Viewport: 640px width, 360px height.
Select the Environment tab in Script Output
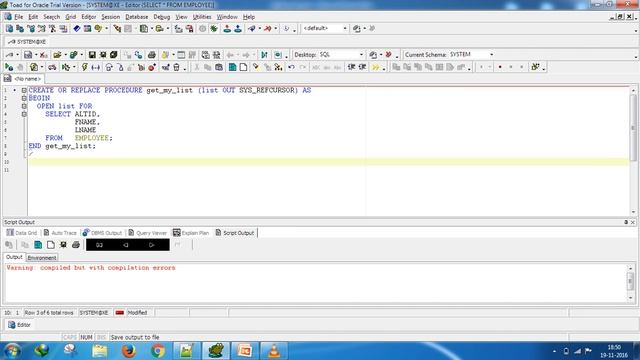[x=42, y=258]
